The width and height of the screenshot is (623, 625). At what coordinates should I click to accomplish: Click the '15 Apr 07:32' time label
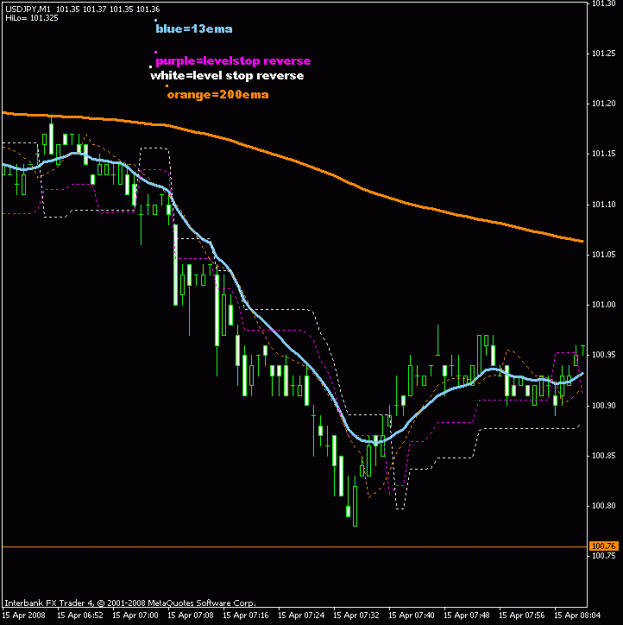pos(356,615)
